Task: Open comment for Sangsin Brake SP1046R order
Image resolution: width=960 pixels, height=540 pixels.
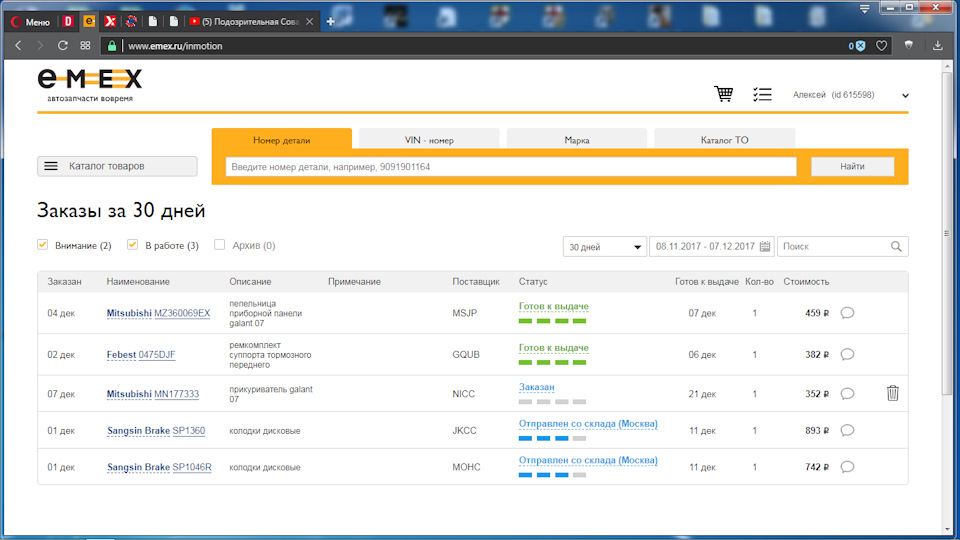Action: (x=847, y=467)
